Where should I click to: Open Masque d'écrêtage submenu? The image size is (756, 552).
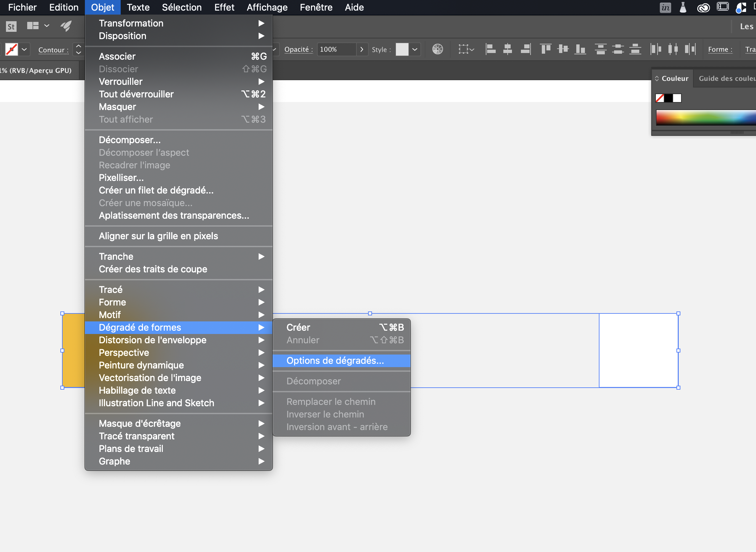coord(139,423)
